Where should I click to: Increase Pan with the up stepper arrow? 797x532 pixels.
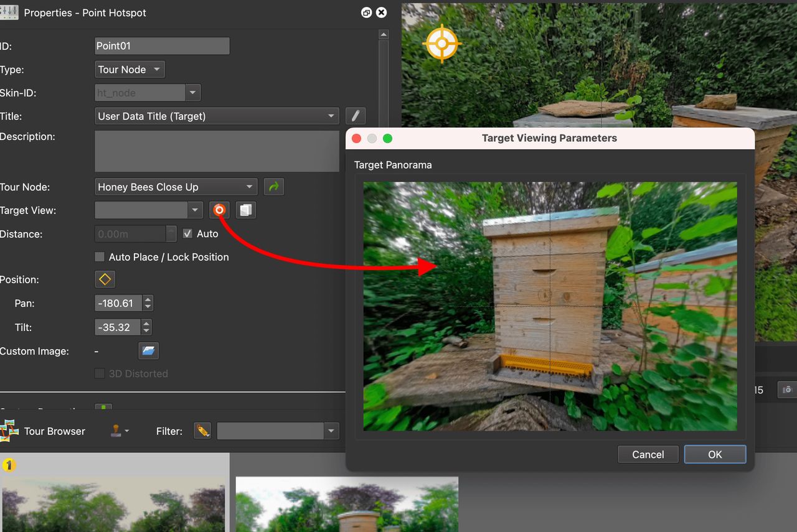pyautogui.click(x=147, y=299)
